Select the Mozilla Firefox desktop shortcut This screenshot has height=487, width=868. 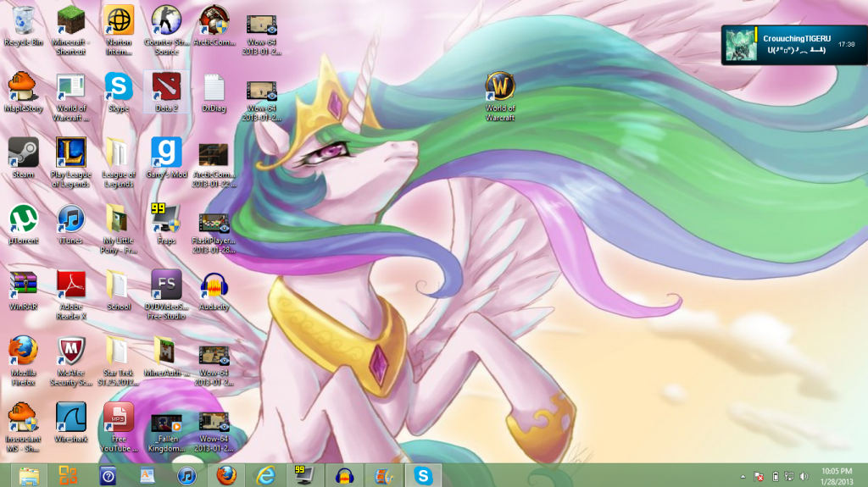pyautogui.click(x=23, y=361)
